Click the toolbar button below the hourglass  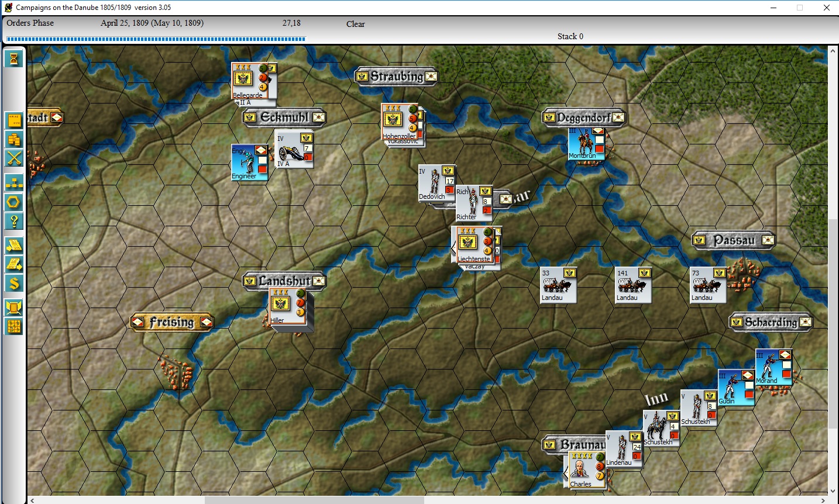[14, 120]
